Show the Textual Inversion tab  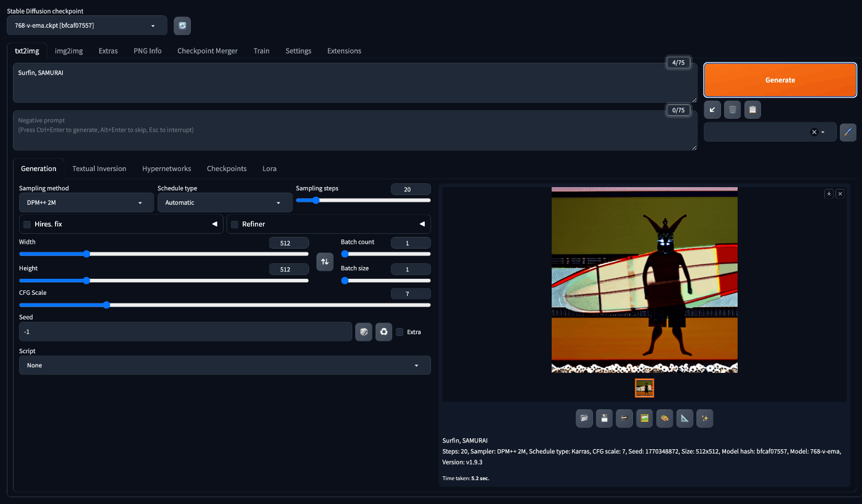99,169
